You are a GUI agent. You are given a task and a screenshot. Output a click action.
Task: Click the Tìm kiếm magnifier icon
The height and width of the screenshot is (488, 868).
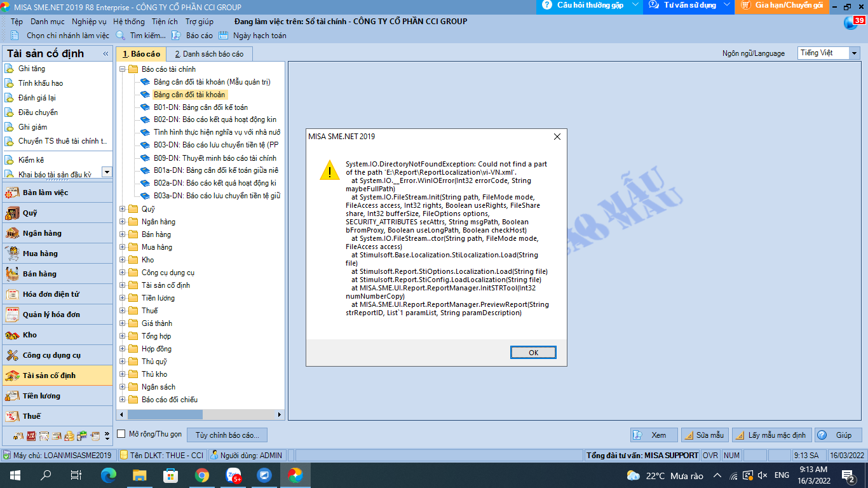point(120,36)
